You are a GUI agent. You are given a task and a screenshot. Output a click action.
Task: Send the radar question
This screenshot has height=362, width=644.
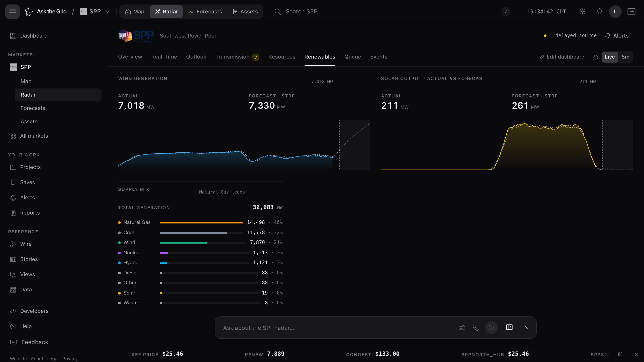(491, 328)
